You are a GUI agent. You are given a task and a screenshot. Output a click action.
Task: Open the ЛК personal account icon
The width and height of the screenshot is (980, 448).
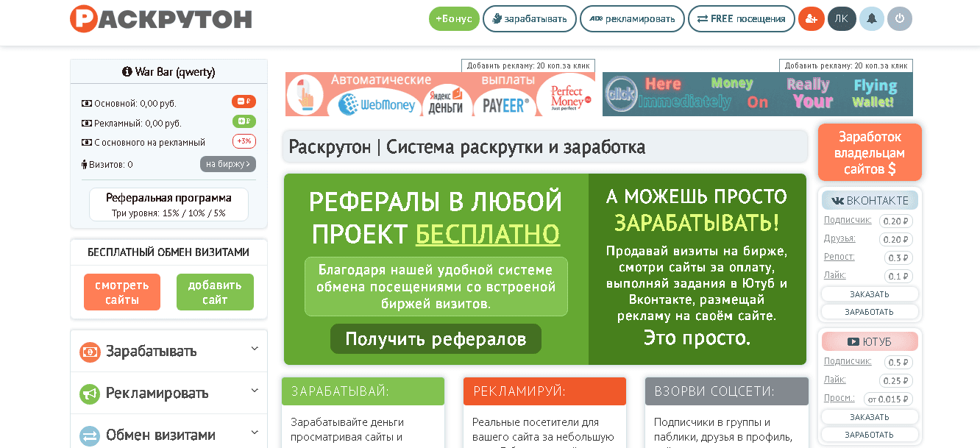coord(842,18)
